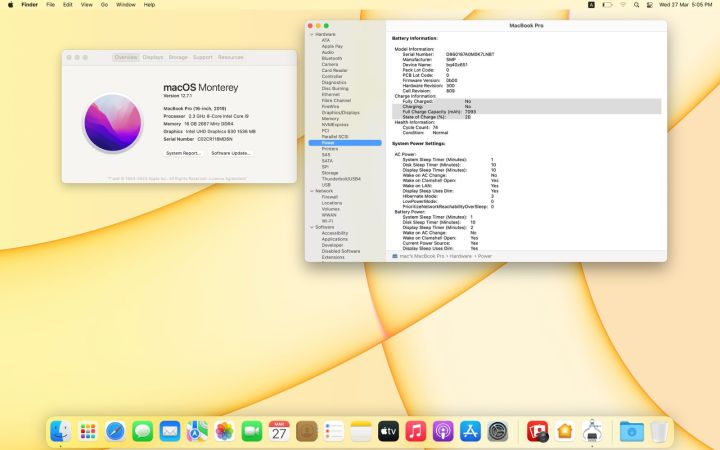The image size is (720, 450).
Task: Select Memory in the Hardware list
Action: pyautogui.click(x=330, y=118)
